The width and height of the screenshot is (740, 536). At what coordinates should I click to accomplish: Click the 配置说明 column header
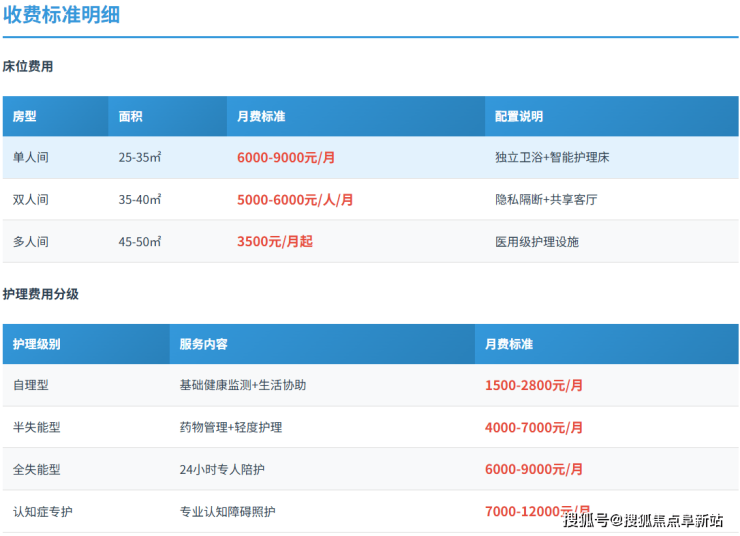(519, 117)
